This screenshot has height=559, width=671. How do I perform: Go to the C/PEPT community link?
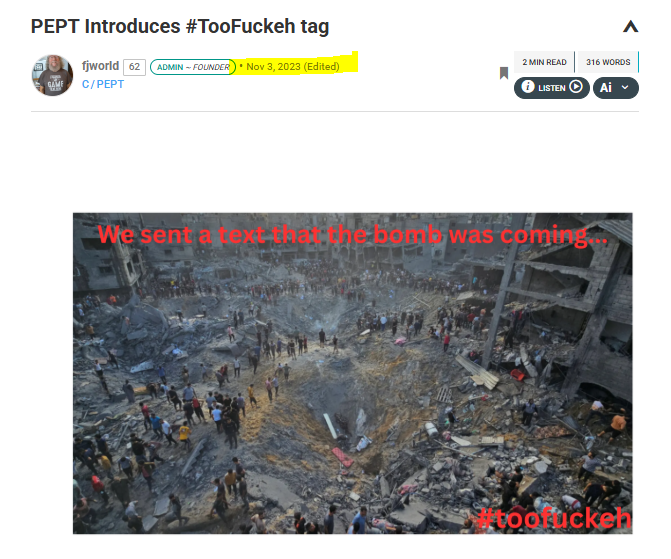click(x=103, y=84)
